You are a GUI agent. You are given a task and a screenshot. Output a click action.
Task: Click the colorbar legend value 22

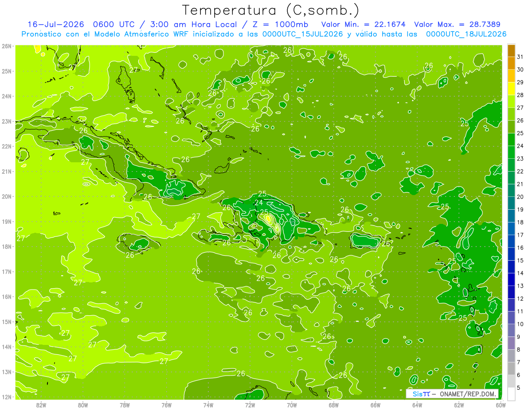[x=520, y=172]
